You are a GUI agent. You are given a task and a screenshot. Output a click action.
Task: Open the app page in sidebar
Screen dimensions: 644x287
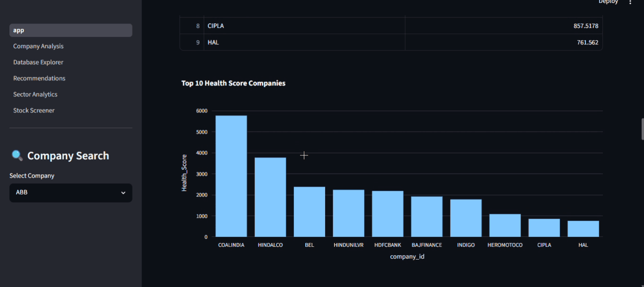(71, 30)
